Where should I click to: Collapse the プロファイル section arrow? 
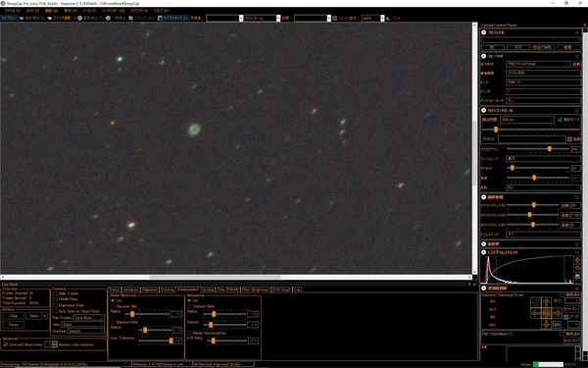(484, 32)
